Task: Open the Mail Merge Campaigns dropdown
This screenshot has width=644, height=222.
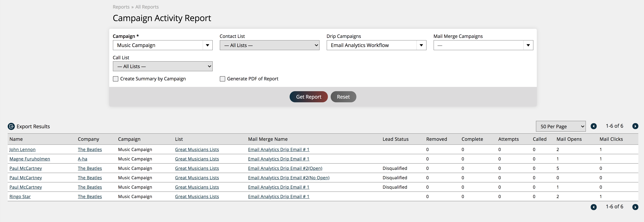Action: coord(528,45)
